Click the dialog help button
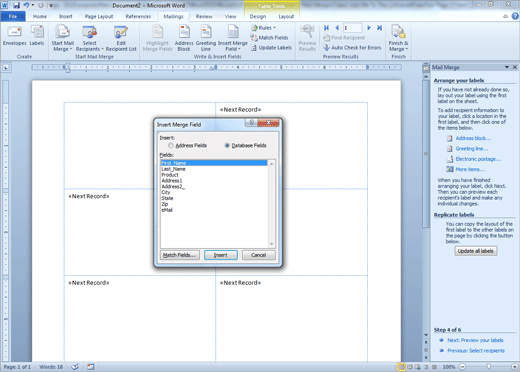Viewport: 520px width, 372px height. (252, 122)
